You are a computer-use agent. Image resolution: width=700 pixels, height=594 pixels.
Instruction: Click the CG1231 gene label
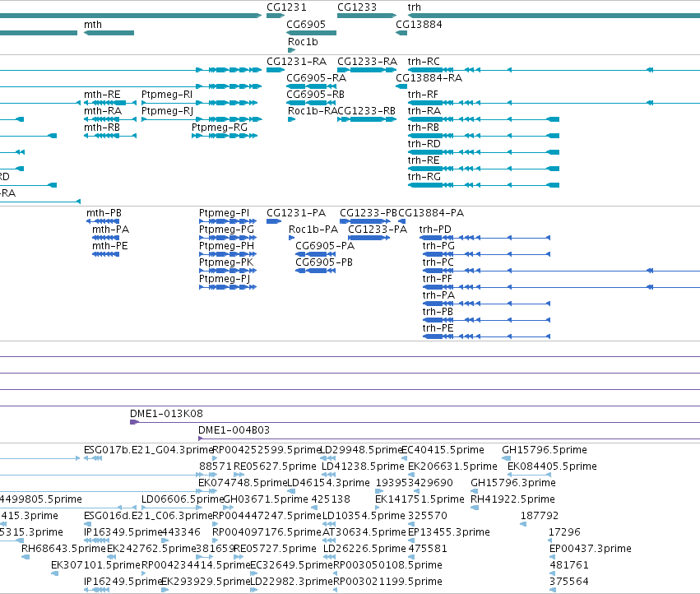286,7
